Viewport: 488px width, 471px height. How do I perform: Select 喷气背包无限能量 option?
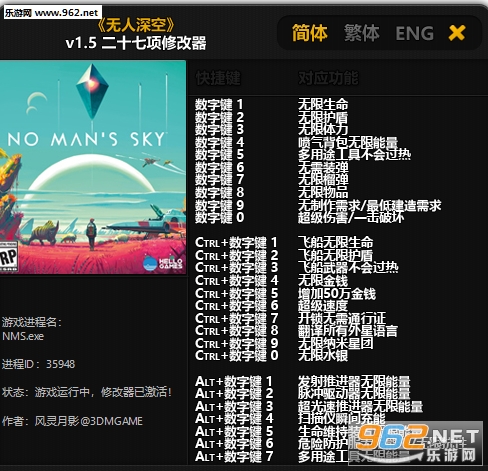(x=348, y=142)
